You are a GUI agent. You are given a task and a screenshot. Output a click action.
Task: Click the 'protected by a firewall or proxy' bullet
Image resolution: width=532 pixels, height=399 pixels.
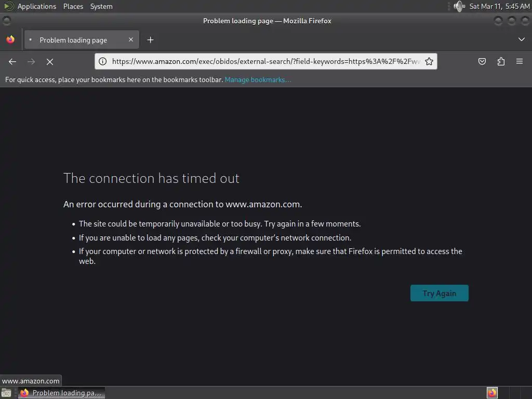pos(270,256)
